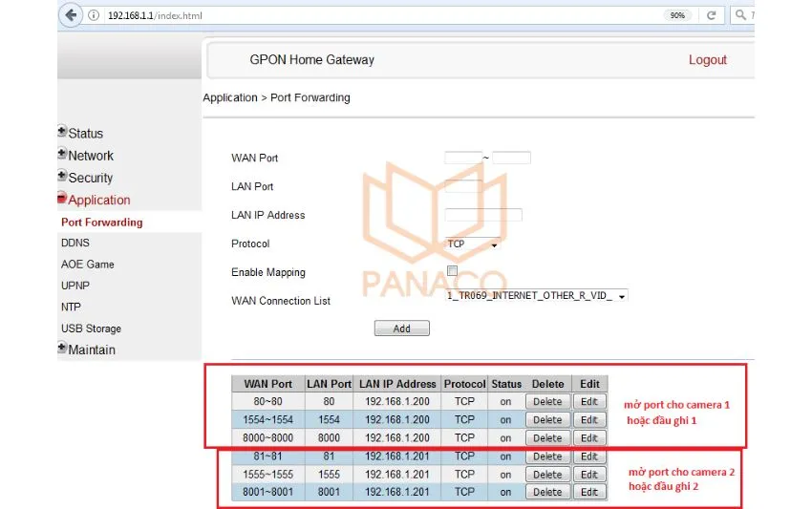
Task: Click the WAN Port start field
Action: 463,158
